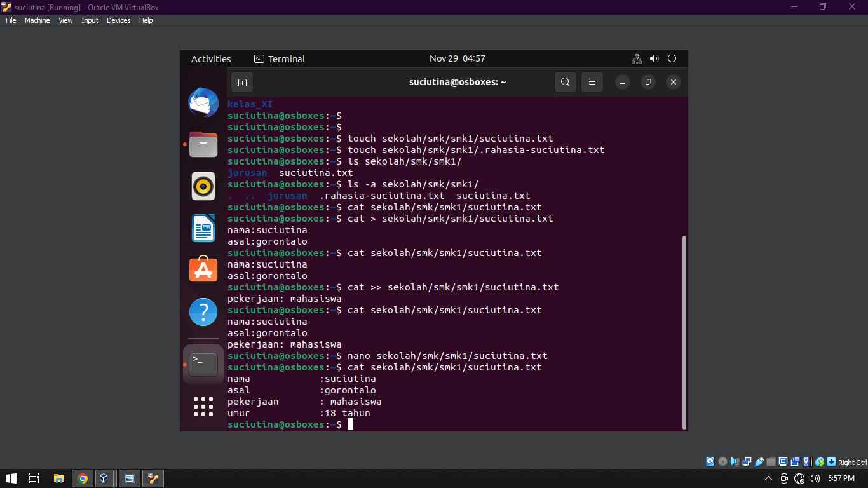Click the Right Ctrl host key label
The height and width of the screenshot is (488, 868).
tap(852, 463)
